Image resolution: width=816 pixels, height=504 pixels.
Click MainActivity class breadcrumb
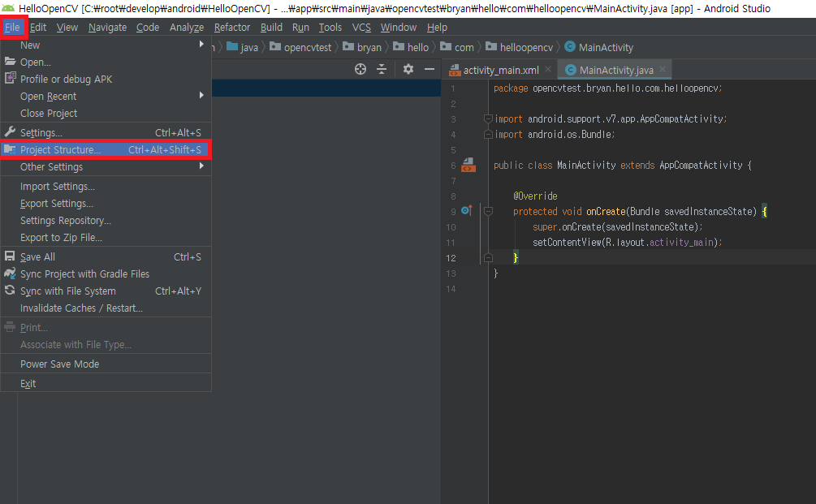coord(599,47)
